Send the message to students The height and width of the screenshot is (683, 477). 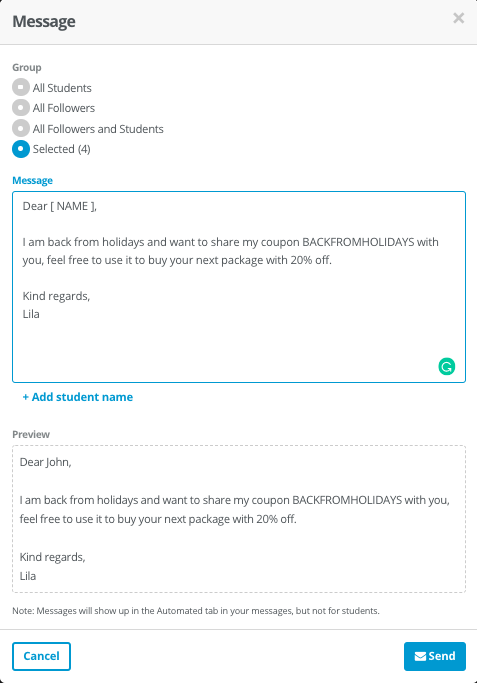point(435,656)
